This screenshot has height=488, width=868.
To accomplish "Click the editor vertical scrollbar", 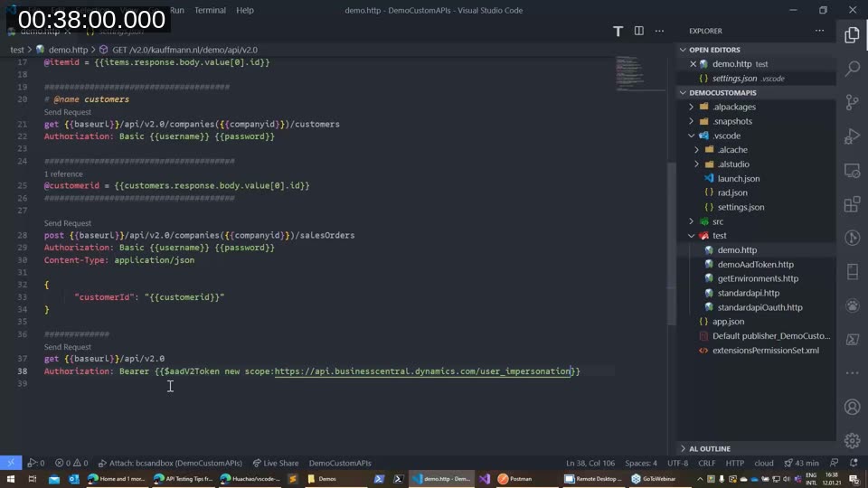I will (671, 243).
